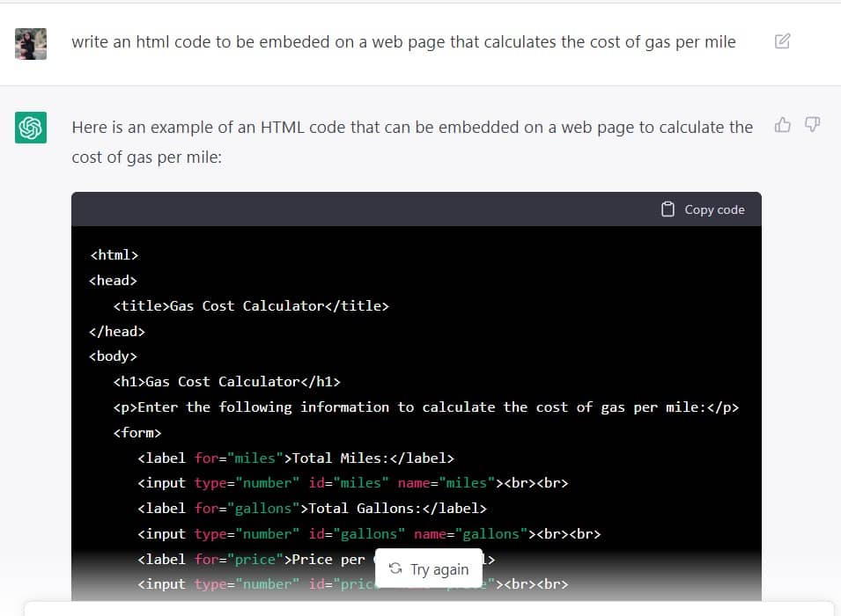The width and height of the screenshot is (841, 616).
Task: Click the green ChatGPT assistant avatar icon
Action: (x=31, y=128)
